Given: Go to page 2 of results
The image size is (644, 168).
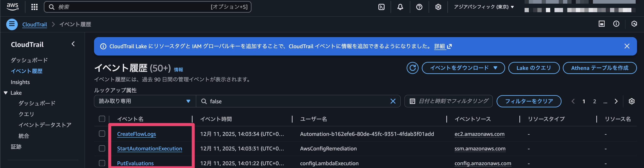Looking at the screenshot, I should pos(594,101).
